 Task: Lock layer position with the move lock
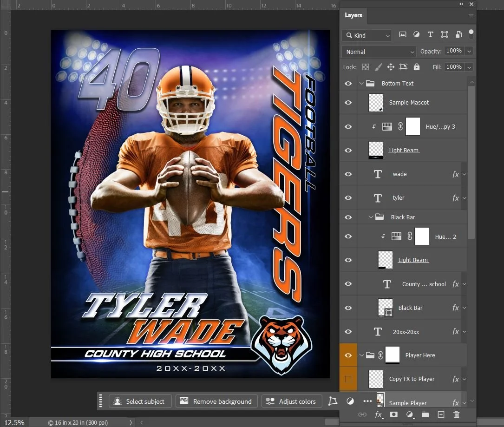(x=391, y=67)
